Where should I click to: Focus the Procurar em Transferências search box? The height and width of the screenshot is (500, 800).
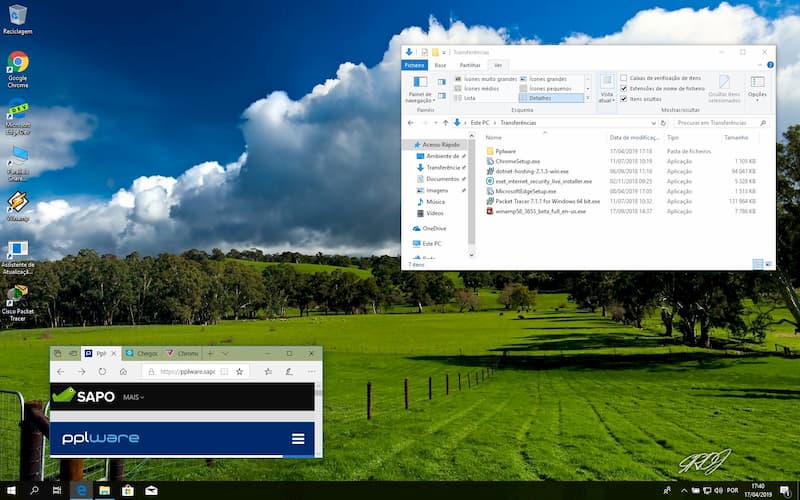(721, 123)
